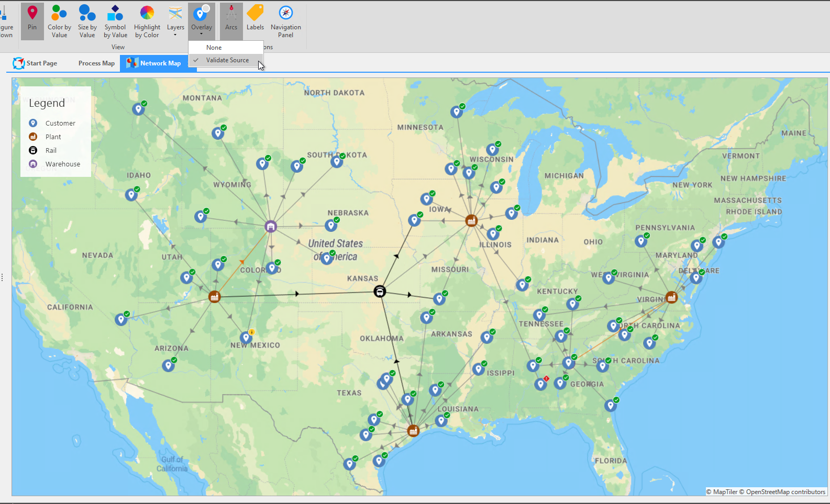This screenshot has height=504, width=830.
Task: Toggle the Arcs display button
Action: click(231, 21)
